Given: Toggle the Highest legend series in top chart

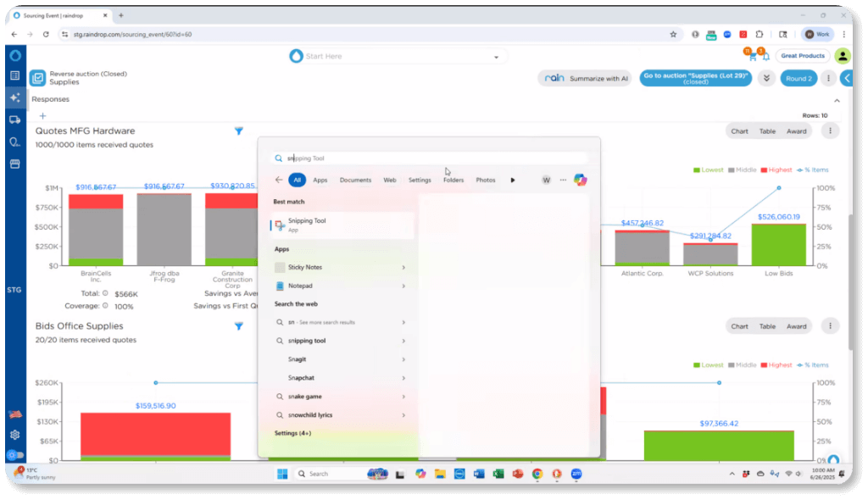Looking at the screenshot, I should pyautogui.click(x=776, y=170).
